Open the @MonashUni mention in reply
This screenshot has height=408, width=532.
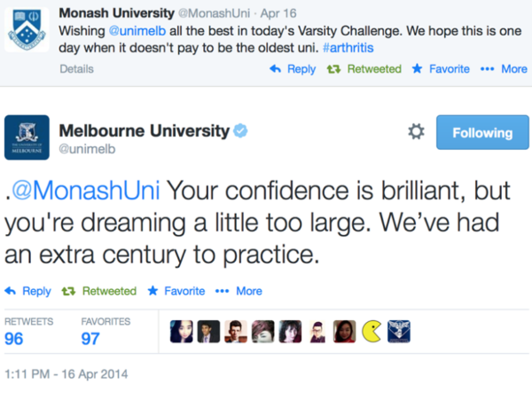click(85, 190)
